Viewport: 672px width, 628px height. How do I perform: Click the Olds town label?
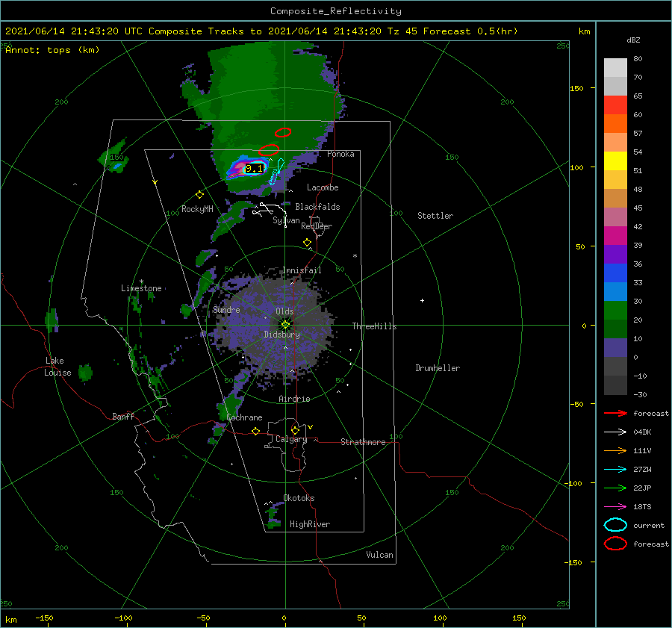[x=284, y=311]
